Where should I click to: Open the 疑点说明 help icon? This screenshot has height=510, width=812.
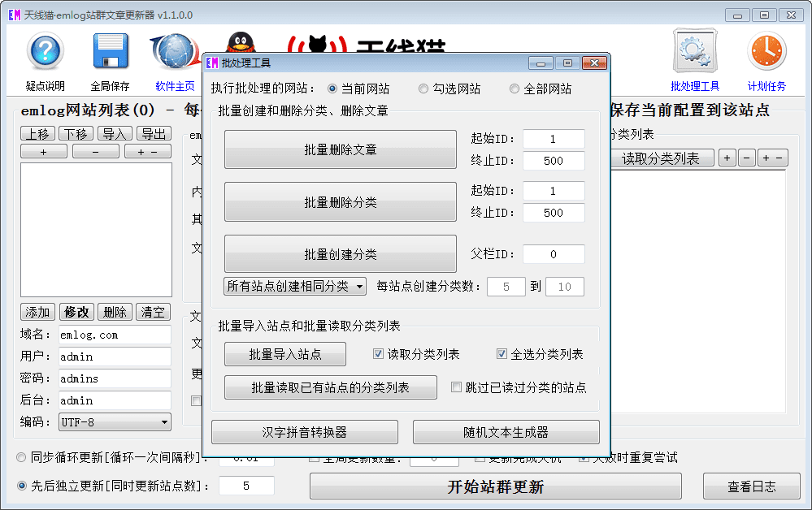tap(45, 50)
